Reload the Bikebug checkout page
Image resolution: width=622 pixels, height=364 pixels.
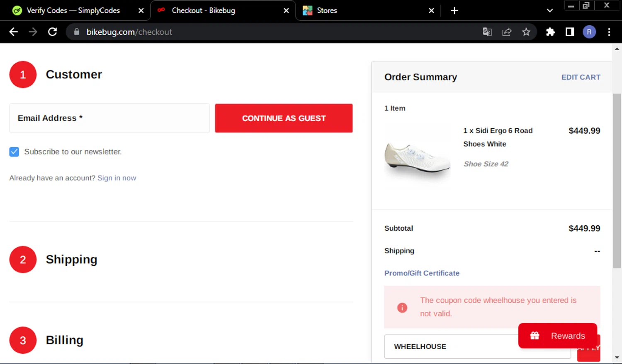(52, 32)
